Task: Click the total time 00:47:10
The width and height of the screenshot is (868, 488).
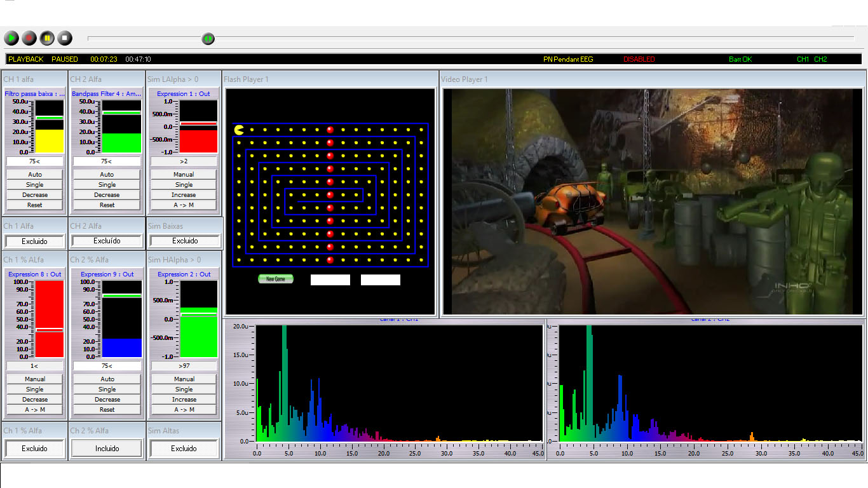Action: pyautogui.click(x=138, y=59)
